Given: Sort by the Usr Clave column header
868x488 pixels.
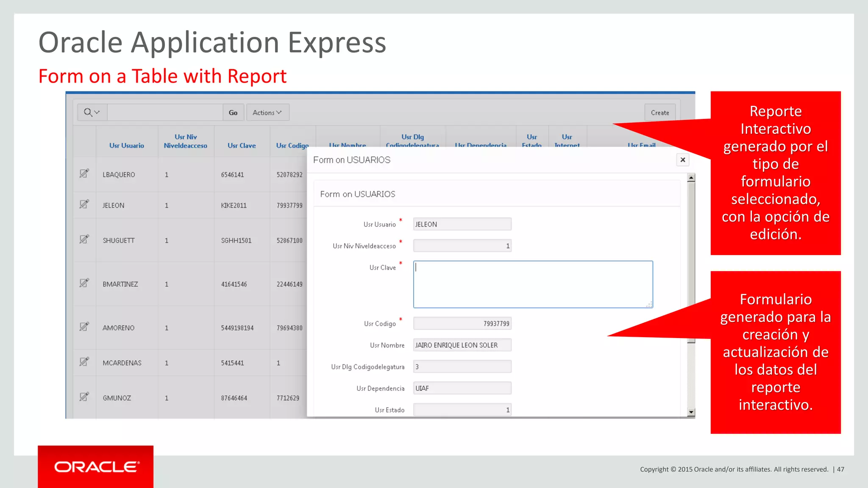Looking at the screenshot, I should tap(242, 145).
